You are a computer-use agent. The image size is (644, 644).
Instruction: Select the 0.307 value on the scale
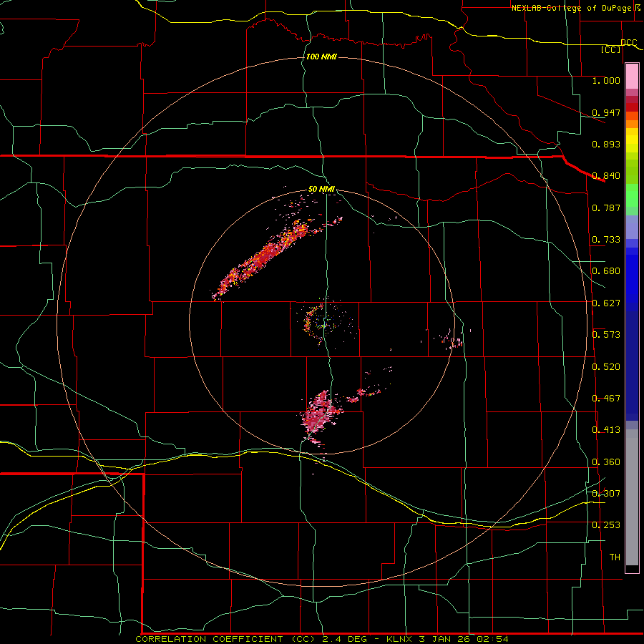606,493
